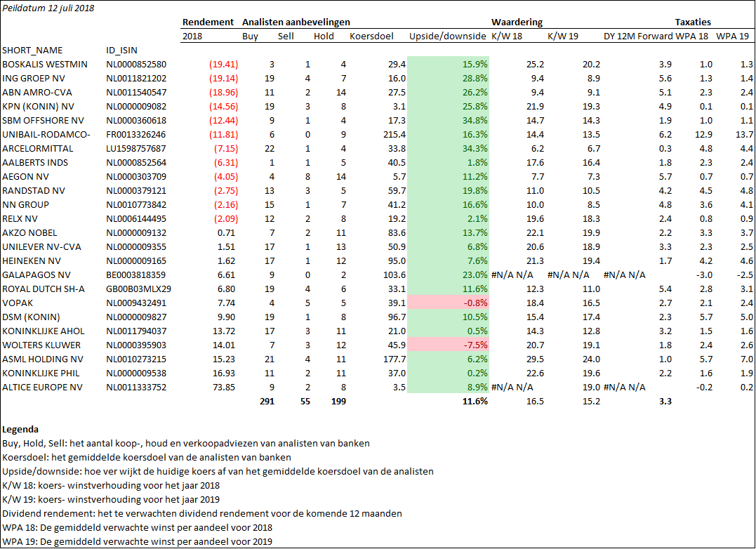The height and width of the screenshot is (549, 756).
Task: Select the Sell total '55'
Action: [305, 401]
